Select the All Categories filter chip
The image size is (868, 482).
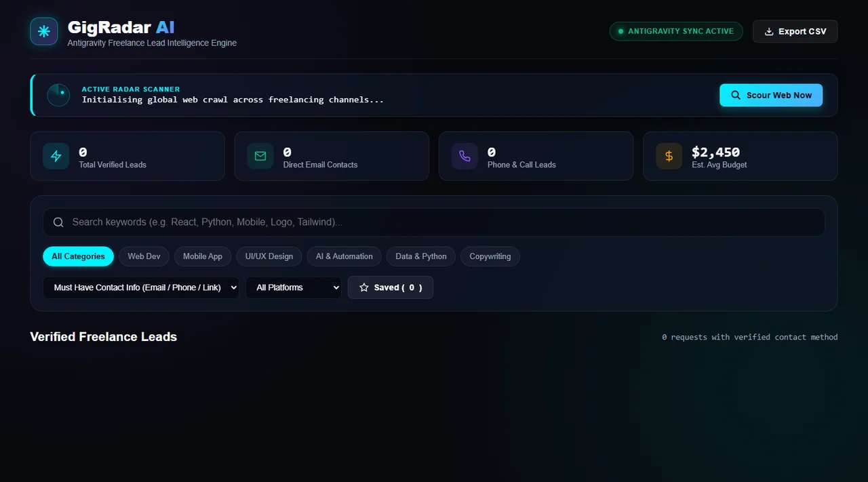pyautogui.click(x=78, y=256)
